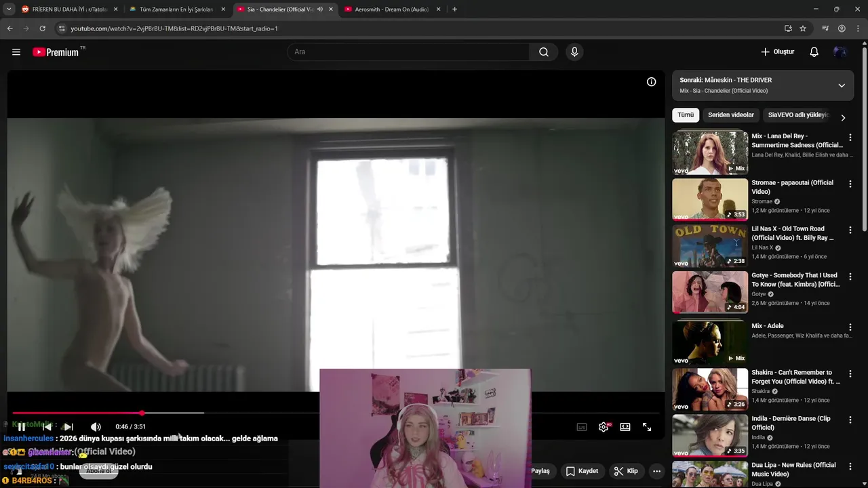This screenshot has height=488, width=868.
Task: Show more filter chips with arrow
Action: tap(843, 118)
